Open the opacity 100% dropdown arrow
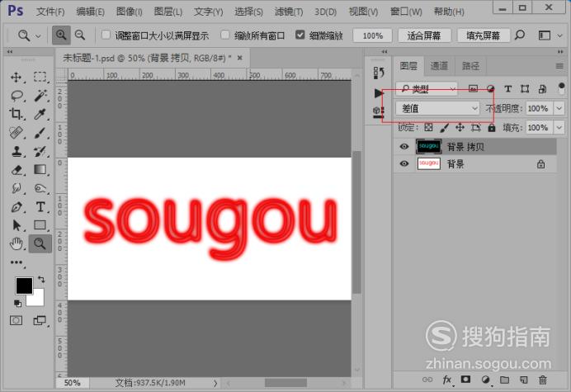Screen dimensions: 571x392 (x=559, y=108)
